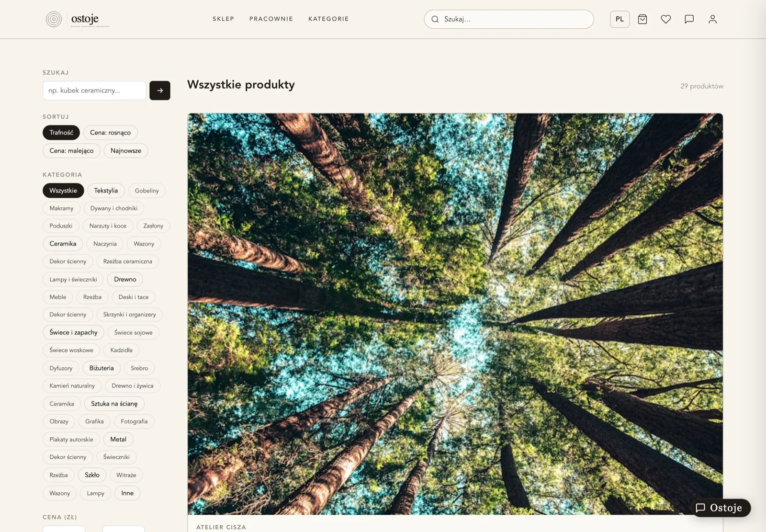Filter by Świece sojowe
This screenshot has height=532, width=766.
(134, 333)
